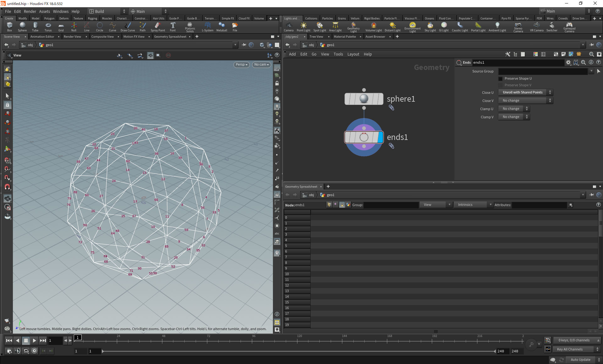Toggle pin on the Geometry Spreadsheet path bar
Screen dimensions: 603x364
coord(591,195)
